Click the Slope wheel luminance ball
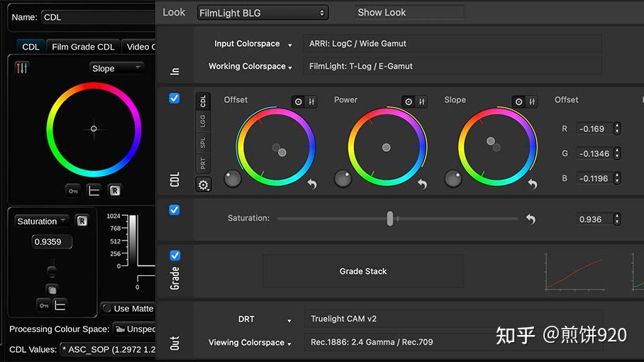The height and width of the screenshot is (362, 644). click(453, 179)
